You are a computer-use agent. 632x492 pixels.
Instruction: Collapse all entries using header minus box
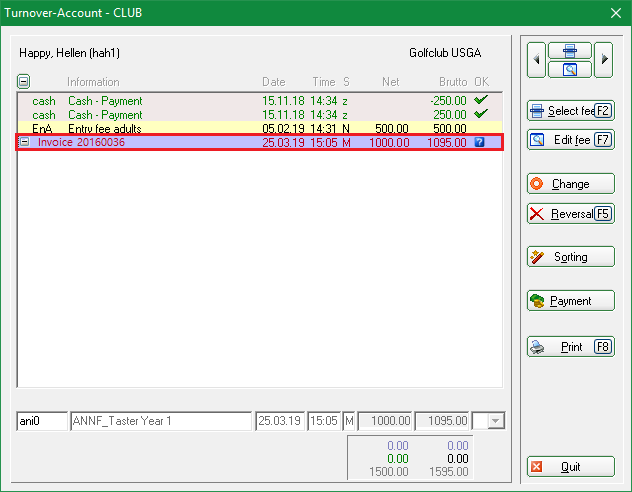23,82
